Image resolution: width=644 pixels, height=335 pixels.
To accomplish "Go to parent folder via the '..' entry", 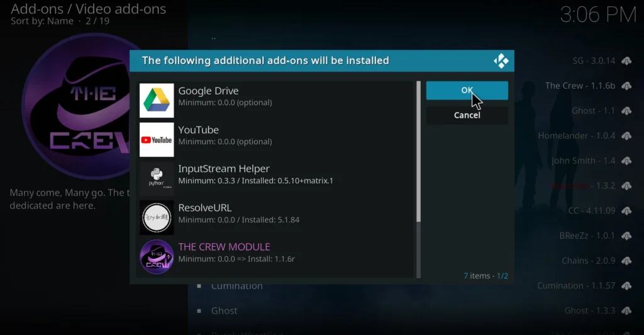I will 214,38.
